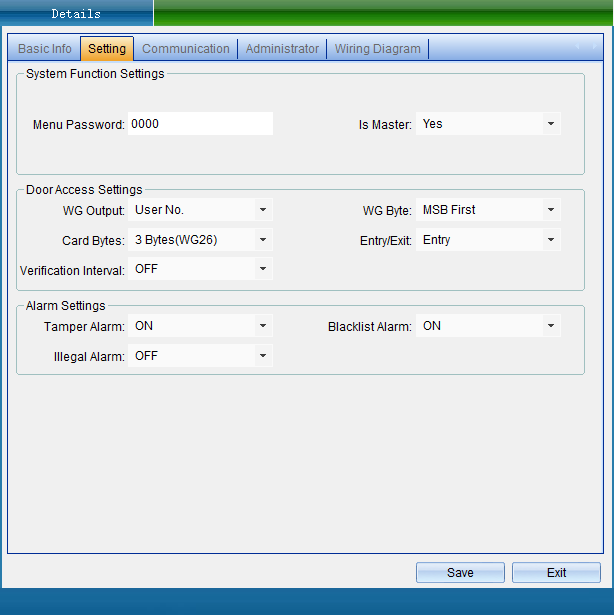
Task: Open the Illegal Alarm dropdown
Action: (262, 356)
